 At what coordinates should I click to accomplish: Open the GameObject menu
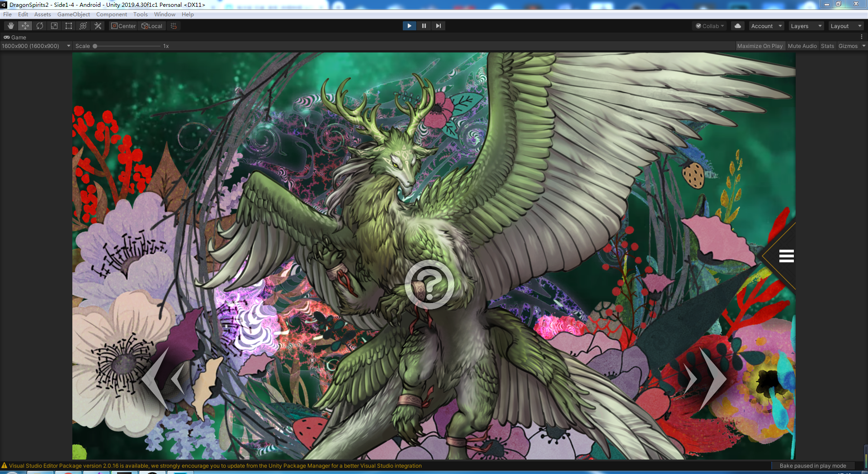(74, 14)
